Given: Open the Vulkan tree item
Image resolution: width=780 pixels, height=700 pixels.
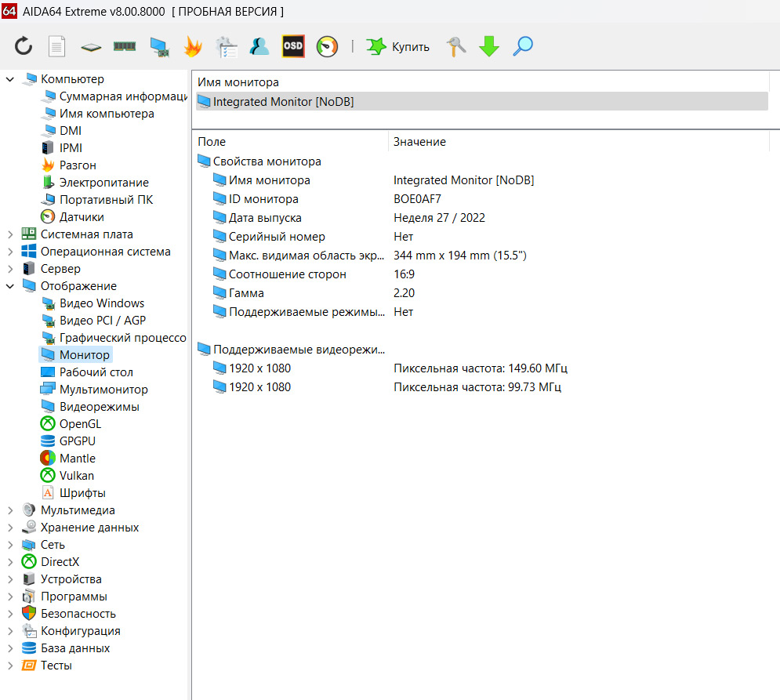Looking at the screenshot, I should (x=67, y=476).
